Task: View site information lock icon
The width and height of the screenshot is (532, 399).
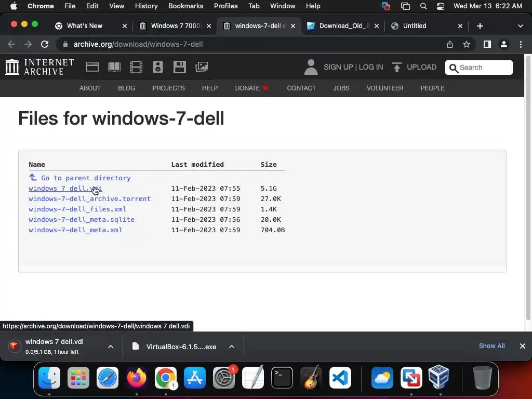Action: point(65,44)
